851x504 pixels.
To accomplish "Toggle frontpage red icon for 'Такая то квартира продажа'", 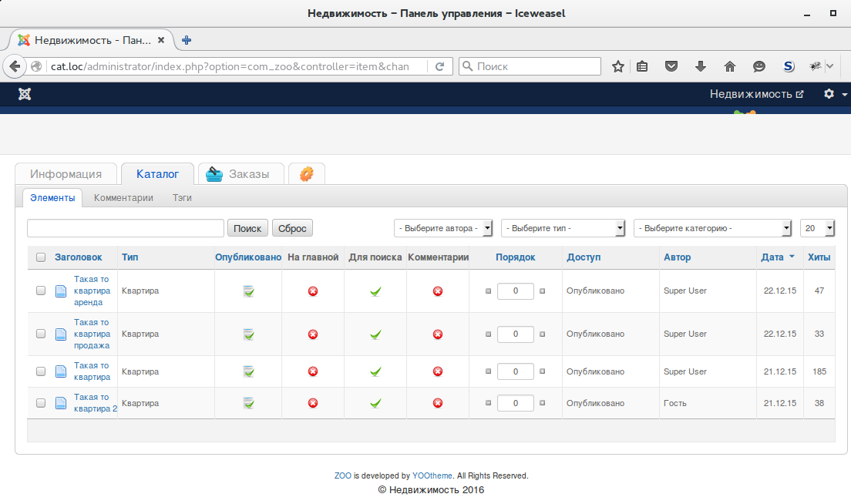I will pyautogui.click(x=313, y=334).
